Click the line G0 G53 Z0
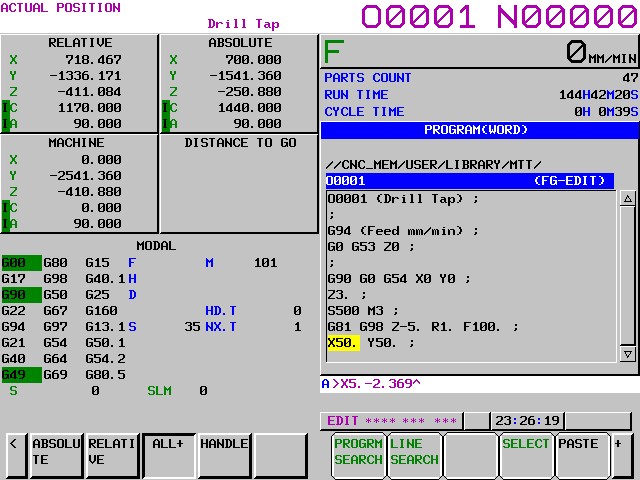This screenshot has width=640, height=480. click(x=371, y=247)
